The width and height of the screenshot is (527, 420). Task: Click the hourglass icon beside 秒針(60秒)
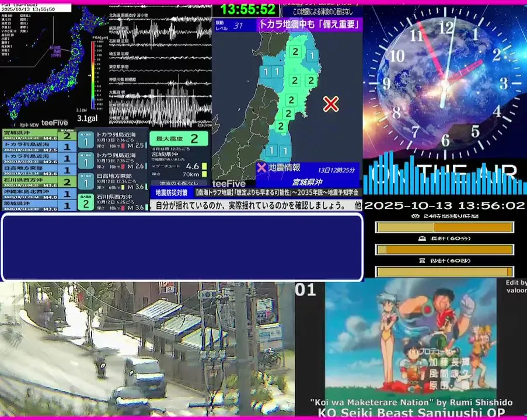click(422, 261)
